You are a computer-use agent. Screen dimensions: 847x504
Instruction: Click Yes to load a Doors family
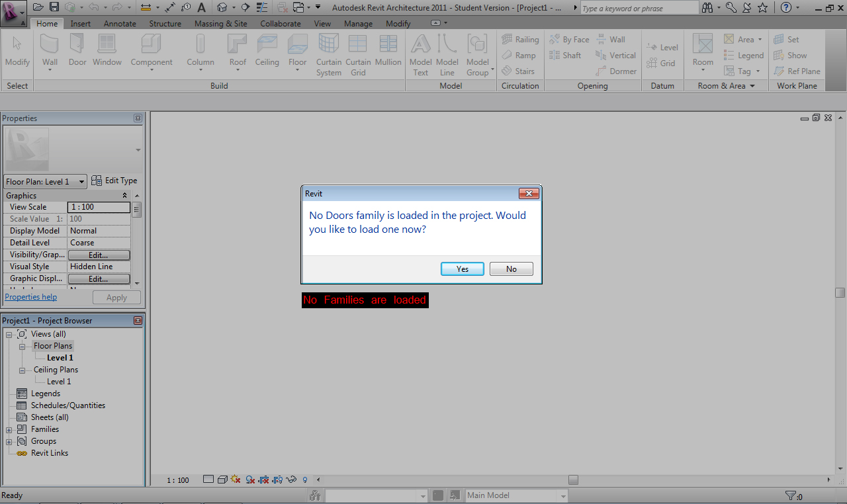coord(463,269)
